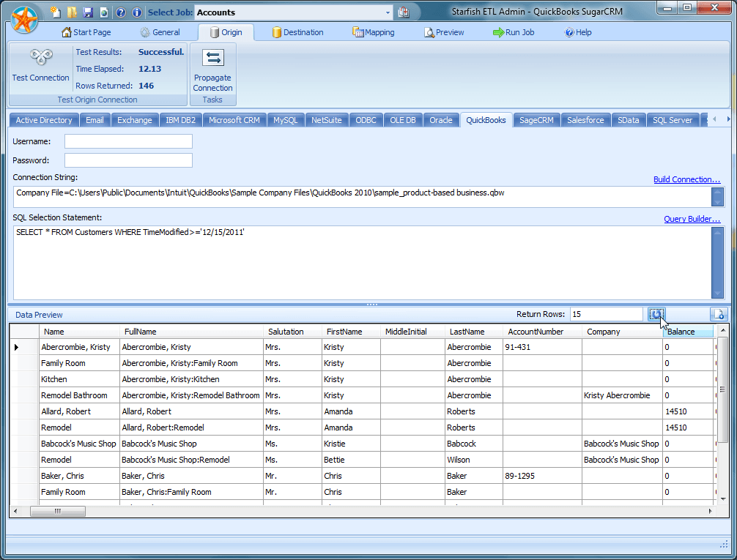Select the SageCRM connection tab

point(536,120)
